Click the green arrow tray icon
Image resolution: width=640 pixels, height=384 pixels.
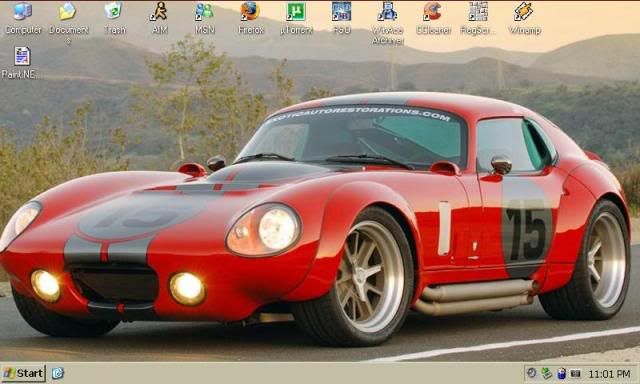(546, 373)
